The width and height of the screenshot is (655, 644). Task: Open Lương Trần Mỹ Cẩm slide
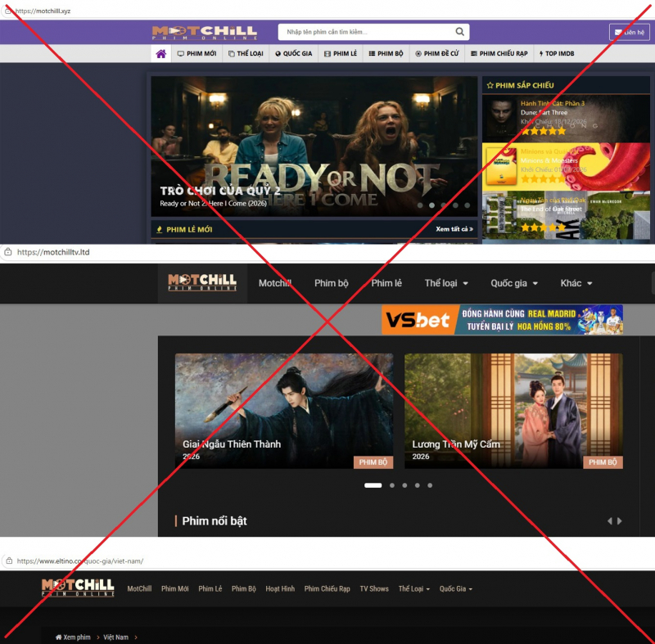513,411
